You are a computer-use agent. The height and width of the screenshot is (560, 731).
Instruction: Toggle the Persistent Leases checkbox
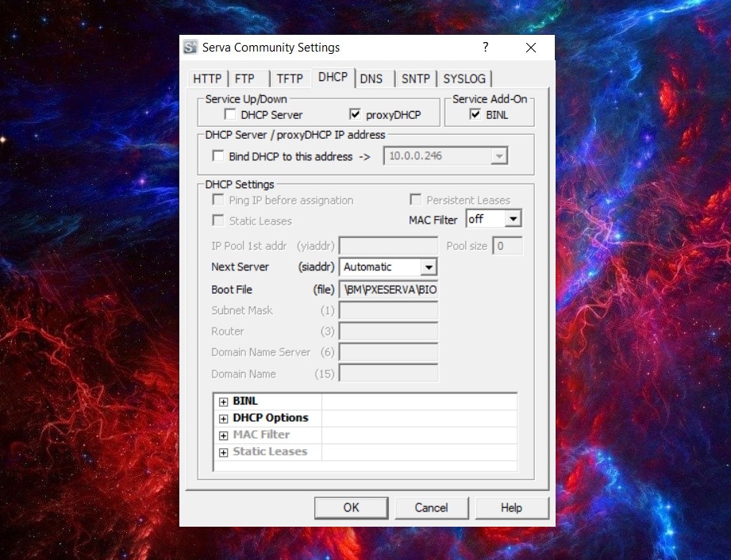[415, 200]
